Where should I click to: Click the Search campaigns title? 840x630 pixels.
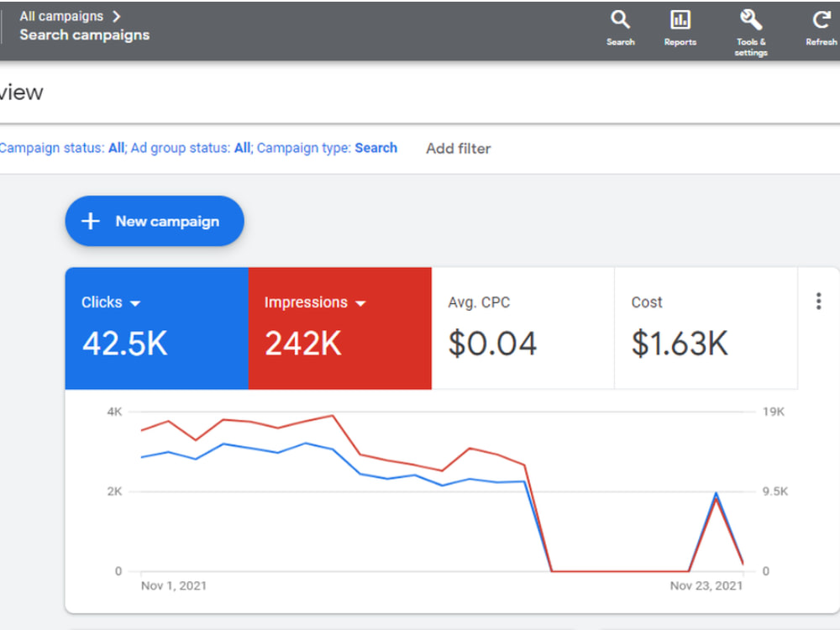tap(85, 35)
